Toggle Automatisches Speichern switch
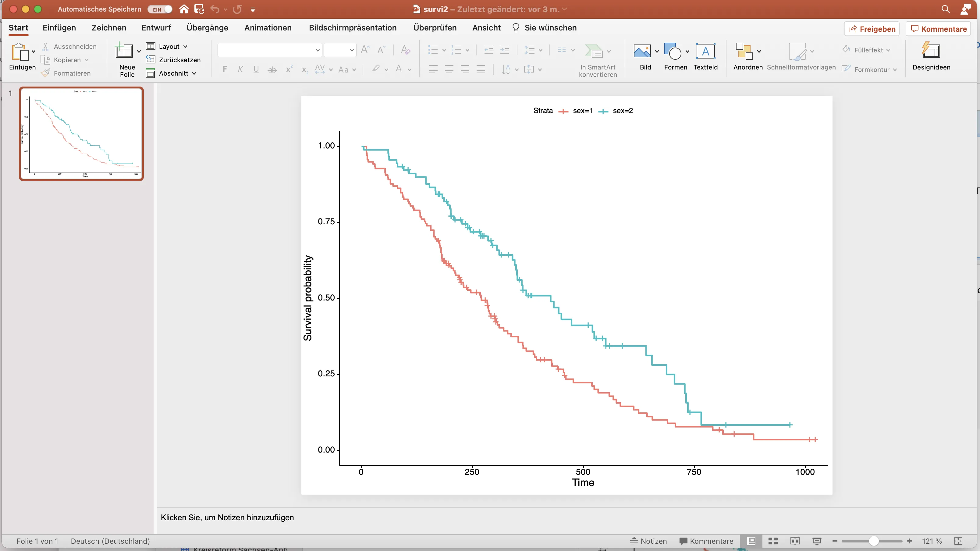Viewport: 980px width, 551px height. (160, 9)
